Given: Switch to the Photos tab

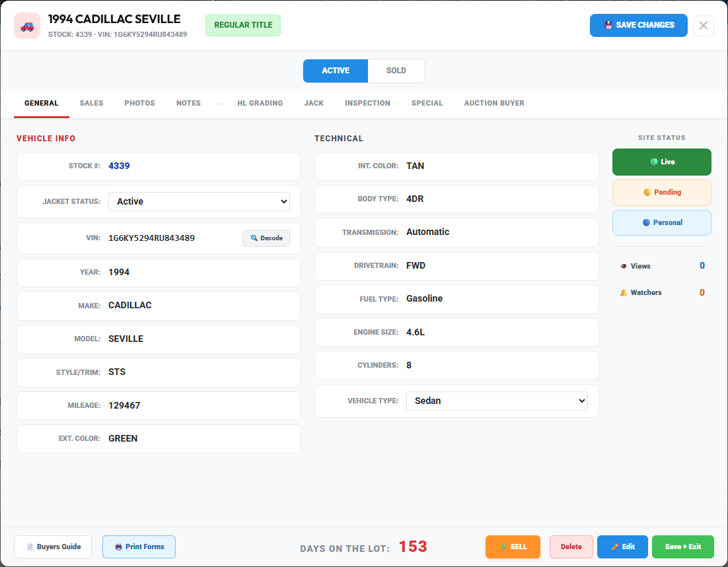Looking at the screenshot, I should tap(139, 103).
